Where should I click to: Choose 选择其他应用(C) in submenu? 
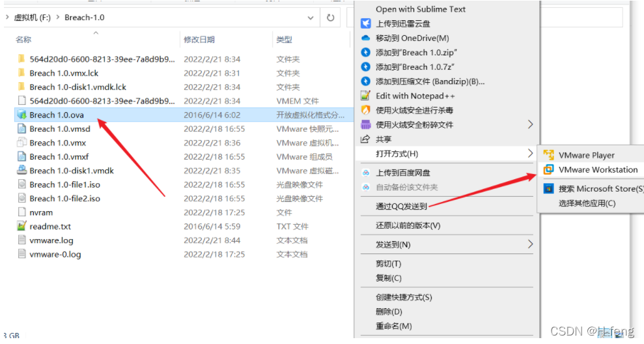click(x=587, y=203)
